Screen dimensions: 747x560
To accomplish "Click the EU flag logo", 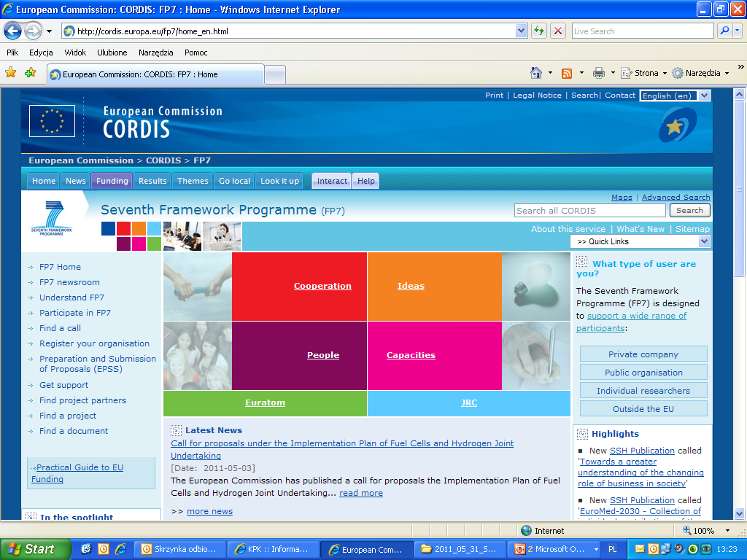I will coord(52,121).
